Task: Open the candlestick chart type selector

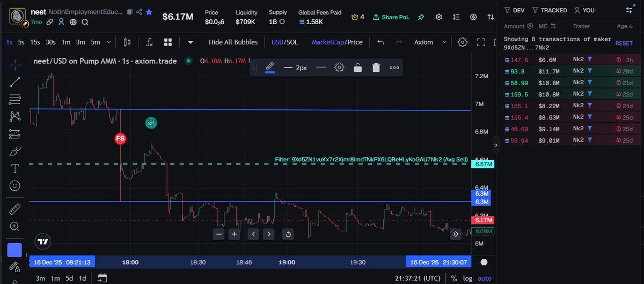Action: 127,42
